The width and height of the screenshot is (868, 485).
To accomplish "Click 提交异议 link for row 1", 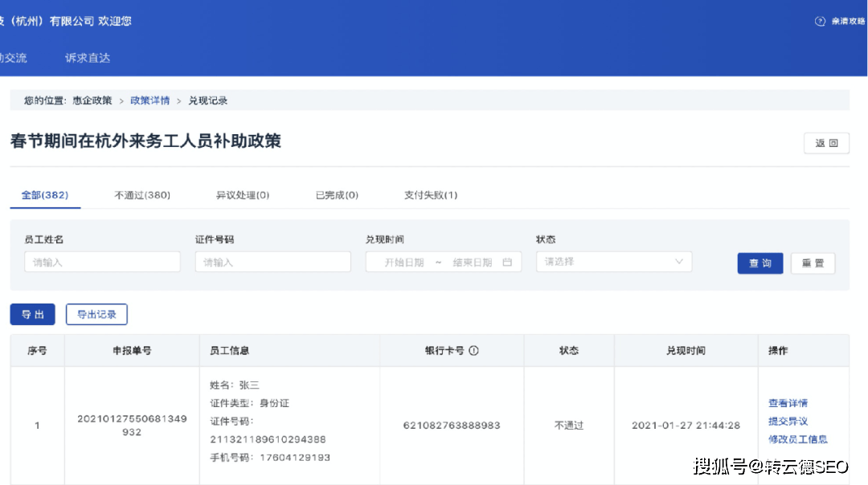I will pos(788,422).
